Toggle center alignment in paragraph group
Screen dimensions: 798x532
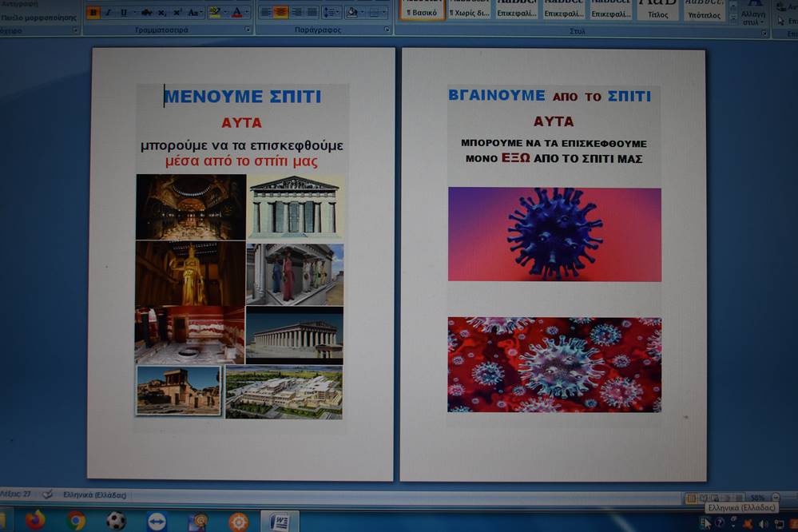280,12
